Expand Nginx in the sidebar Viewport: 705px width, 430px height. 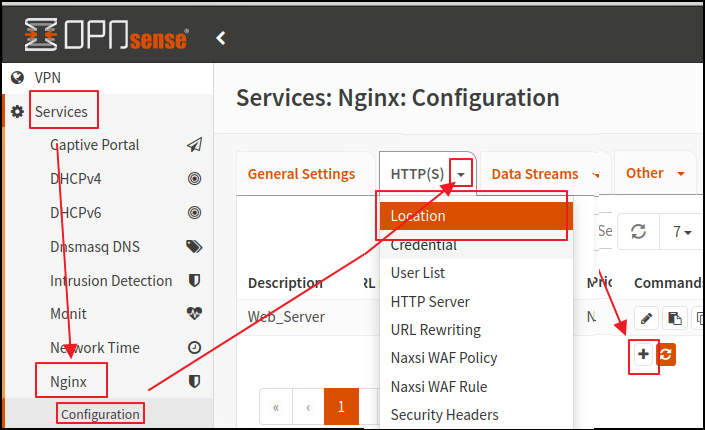tap(68, 381)
